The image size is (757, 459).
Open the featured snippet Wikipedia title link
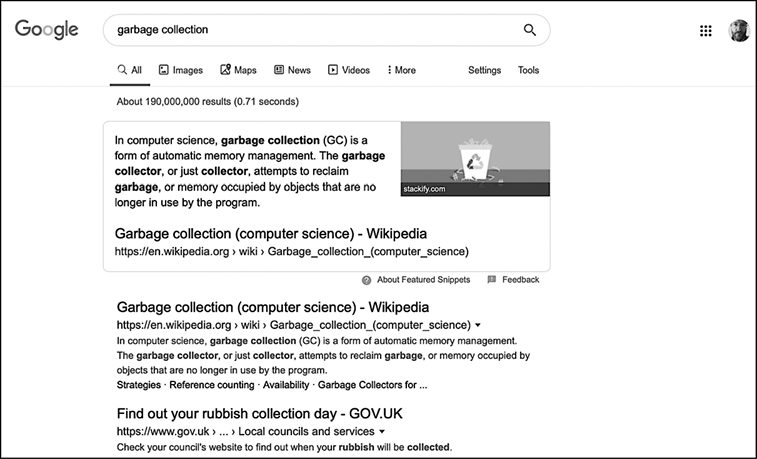[x=273, y=234]
